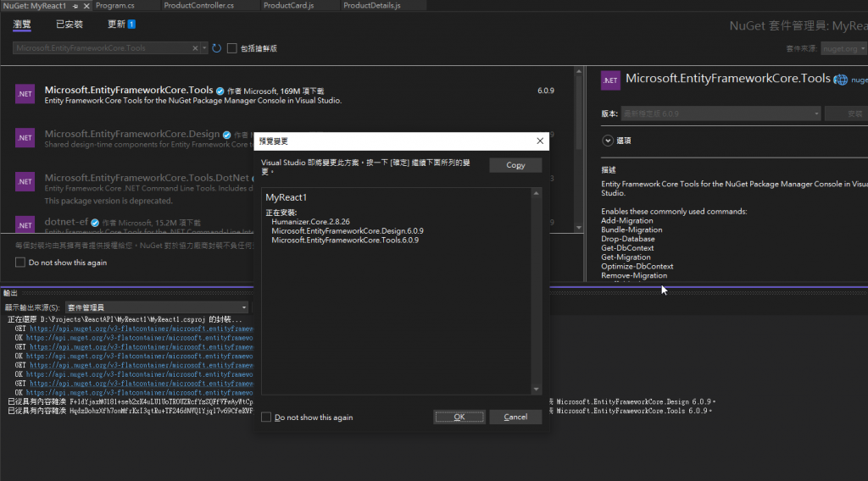The width and height of the screenshot is (868, 481).
Task: Click the package search input field
Action: (x=103, y=48)
